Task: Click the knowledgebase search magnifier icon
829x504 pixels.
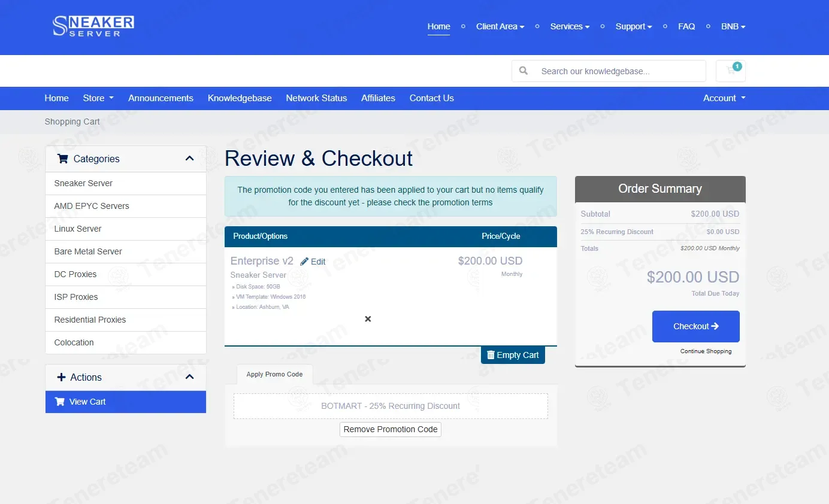Action: pos(524,71)
